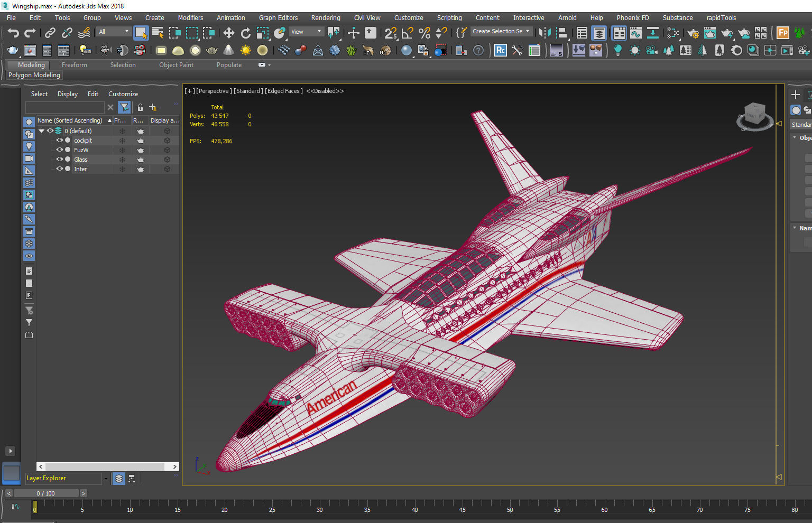Viewport: 812px width, 523px height.
Task: Click the Redo arrow in main toolbar
Action: tap(30, 33)
